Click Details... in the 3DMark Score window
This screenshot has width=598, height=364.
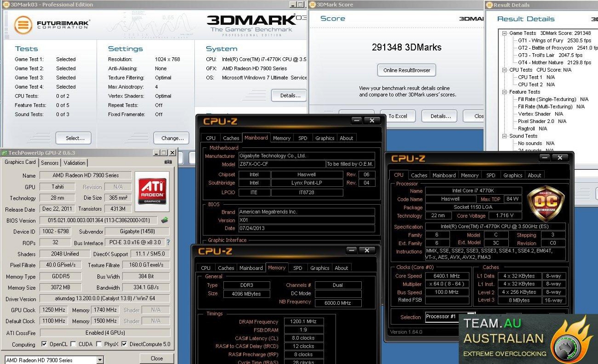tap(441, 116)
